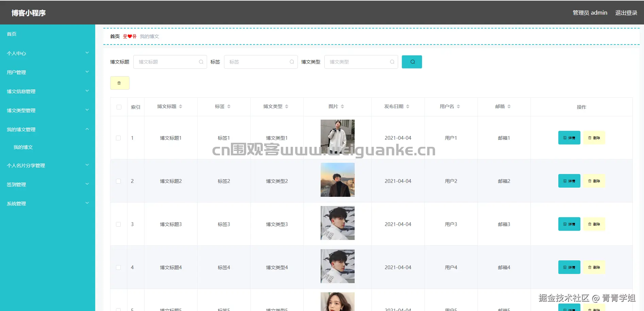Viewport: 644px width, 311px height.
Task: Check the checkbox for row 1
Action: coord(118,138)
